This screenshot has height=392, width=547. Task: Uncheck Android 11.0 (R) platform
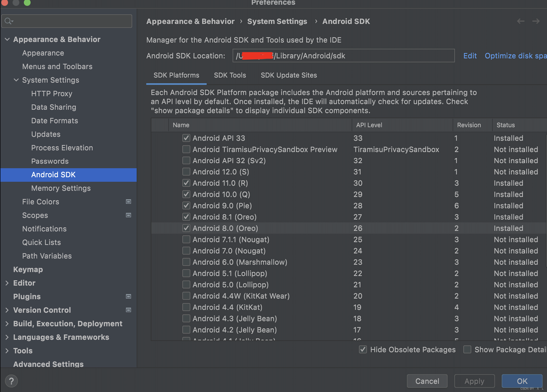[x=186, y=183]
